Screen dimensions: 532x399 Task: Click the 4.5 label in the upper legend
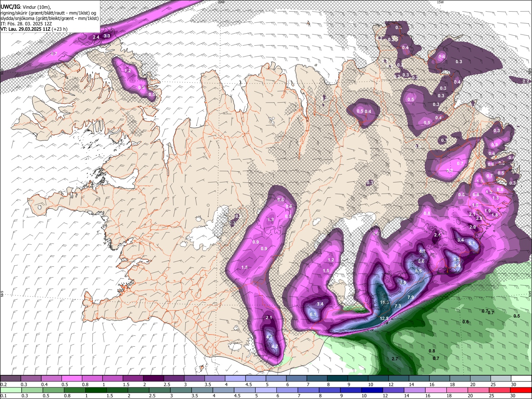pyautogui.click(x=248, y=384)
